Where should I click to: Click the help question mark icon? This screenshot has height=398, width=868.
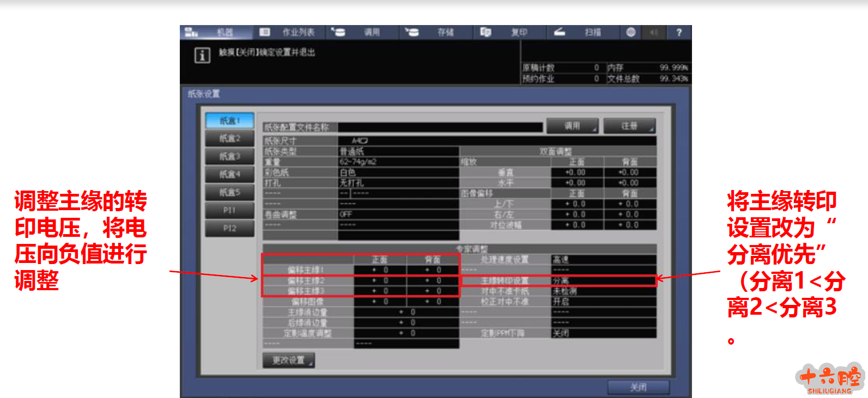pyautogui.click(x=679, y=32)
